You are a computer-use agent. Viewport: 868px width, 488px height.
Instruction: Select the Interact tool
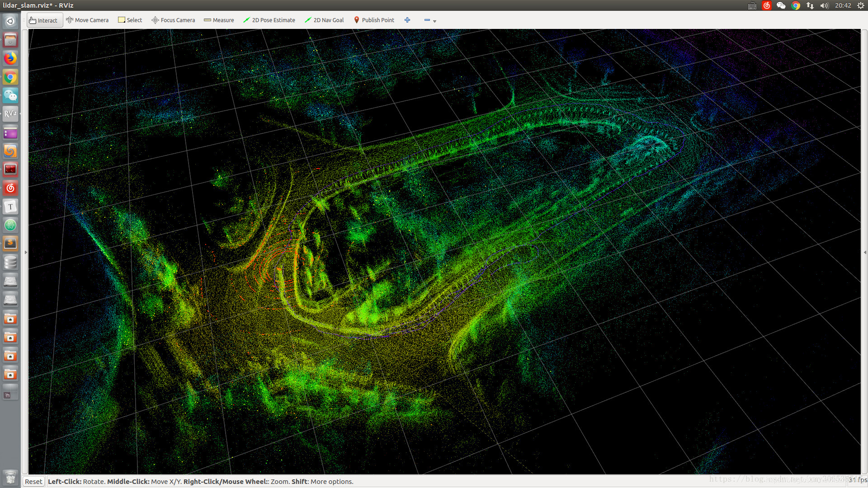(x=44, y=20)
